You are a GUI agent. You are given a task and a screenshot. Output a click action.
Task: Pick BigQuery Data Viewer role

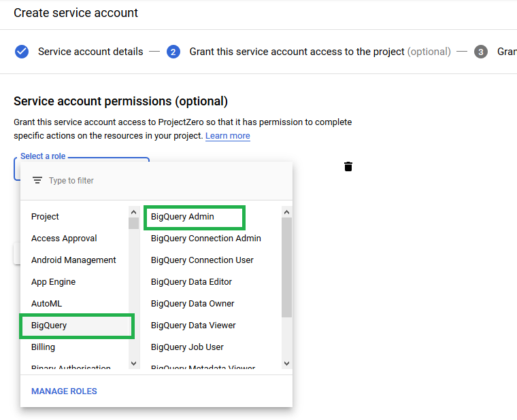(x=193, y=326)
